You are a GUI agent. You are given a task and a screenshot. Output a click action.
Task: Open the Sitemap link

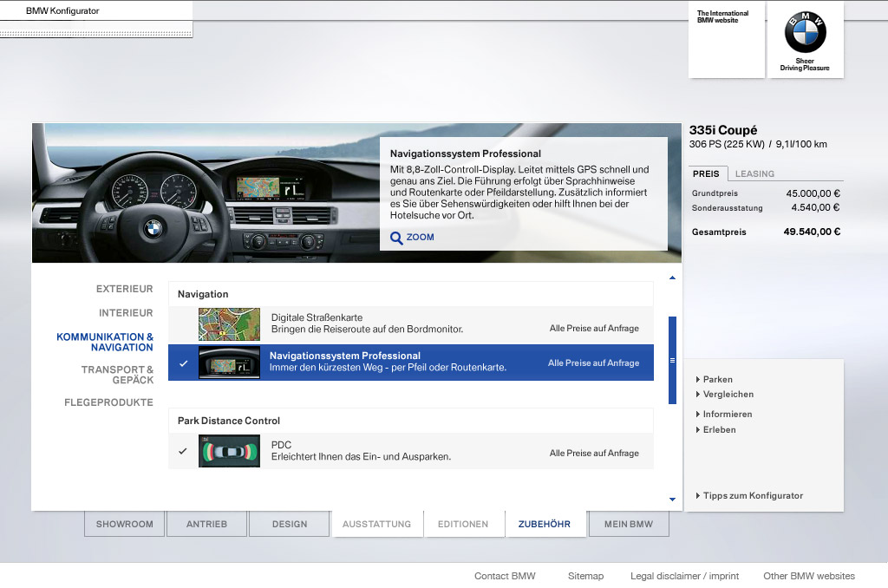tap(585, 576)
